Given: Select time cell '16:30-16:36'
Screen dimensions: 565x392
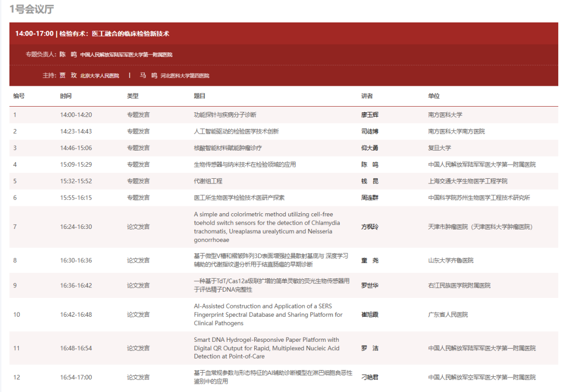Looking at the screenshot, I should [76, 260].
